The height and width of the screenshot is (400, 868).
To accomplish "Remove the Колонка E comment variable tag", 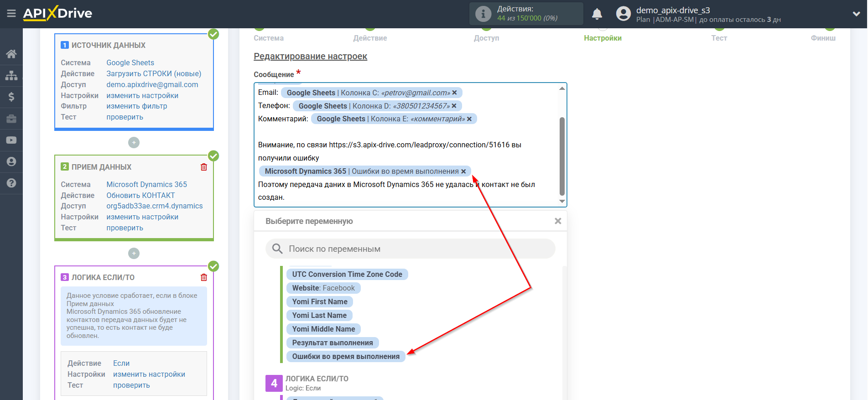I will click(x=469, y=119).
